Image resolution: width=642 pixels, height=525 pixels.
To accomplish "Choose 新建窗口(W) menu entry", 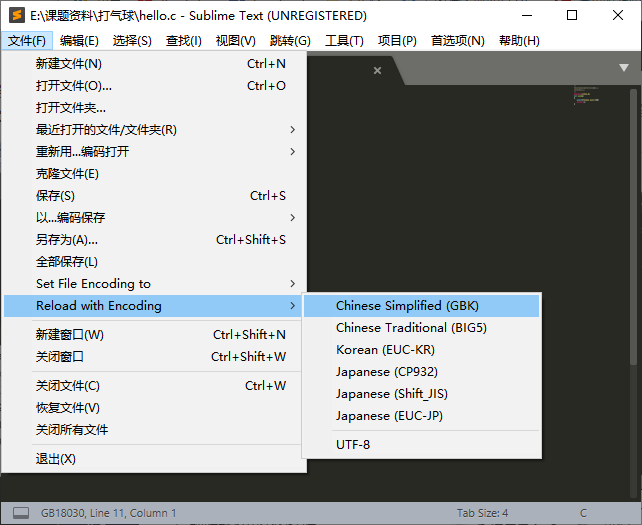I will tap(154, 335).
